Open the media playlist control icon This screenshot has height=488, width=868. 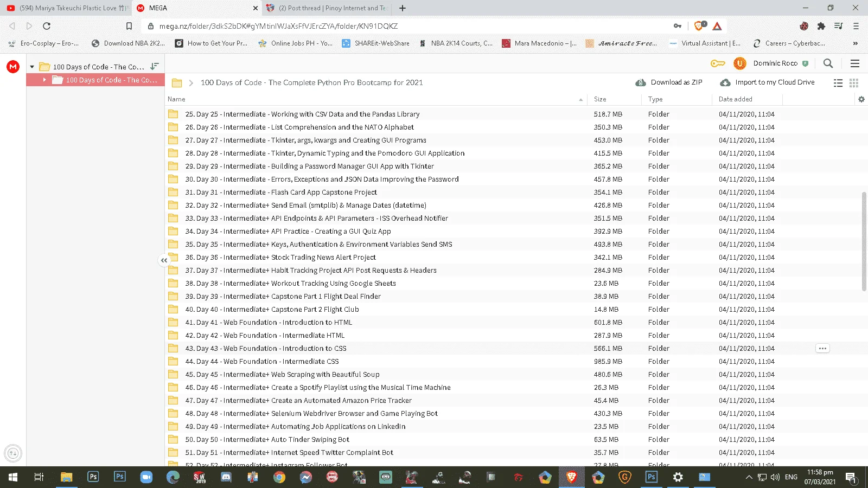pyautogui.click(x=839, y=26)
